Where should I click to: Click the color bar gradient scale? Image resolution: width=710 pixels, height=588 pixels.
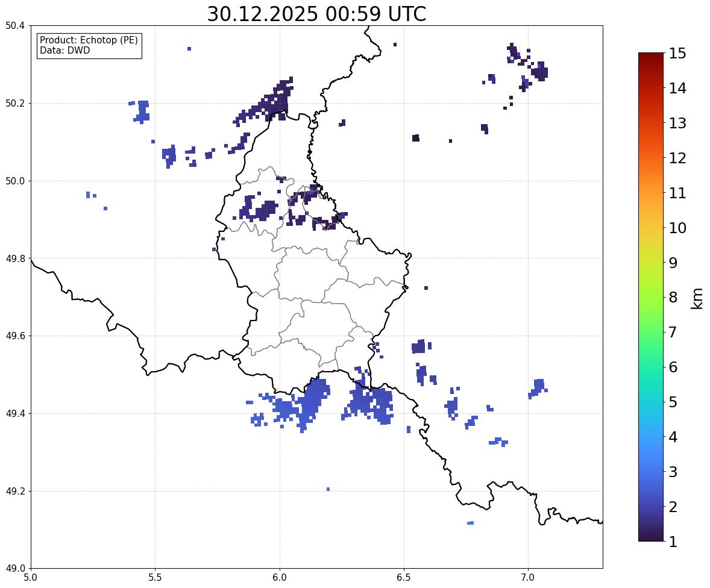[651, 297]
